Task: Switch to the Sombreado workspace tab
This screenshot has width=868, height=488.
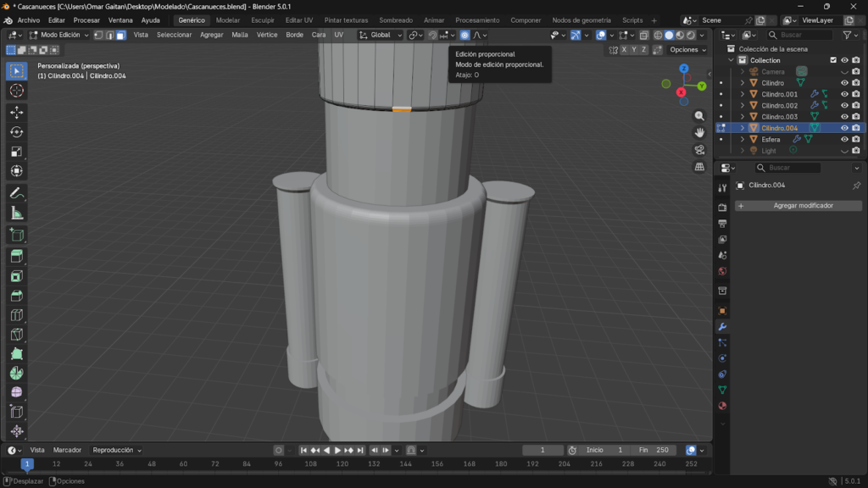Action: (x=396, y=19)
